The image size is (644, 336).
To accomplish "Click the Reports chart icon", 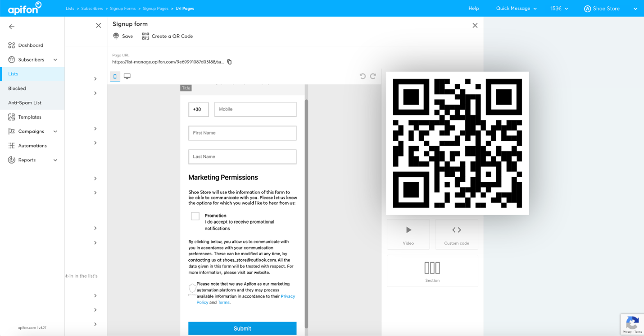I will click(12, 160).
